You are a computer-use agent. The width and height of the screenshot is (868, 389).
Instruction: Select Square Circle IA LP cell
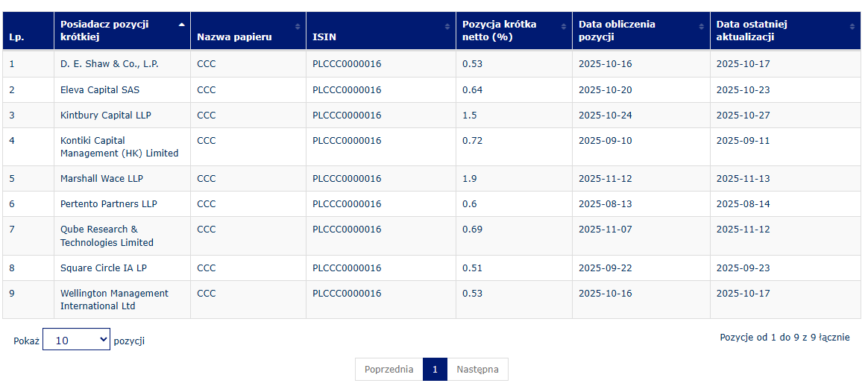[122, 268]
